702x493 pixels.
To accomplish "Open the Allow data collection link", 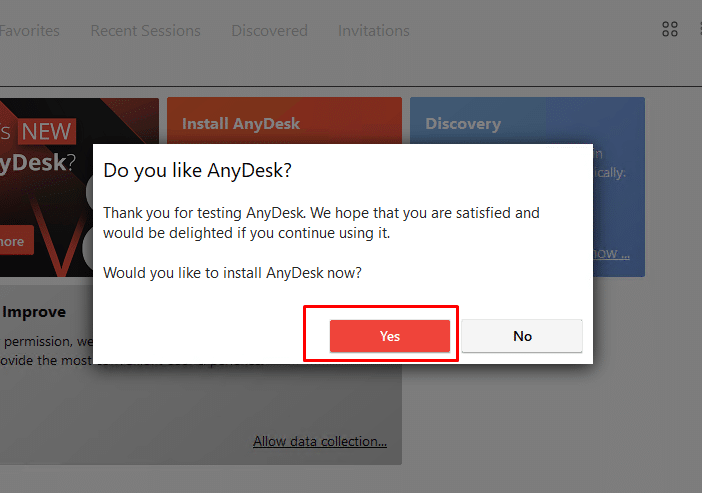I will (320, 442).
